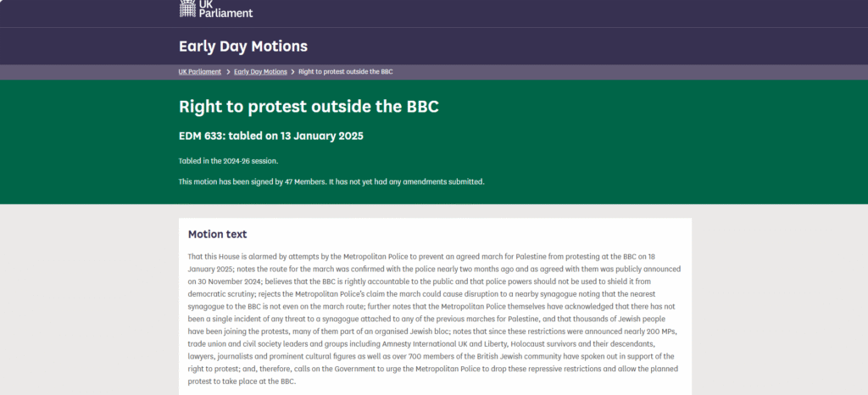
Task: Open Early Day Motions breadcrumb link
Action: point(260,72)
